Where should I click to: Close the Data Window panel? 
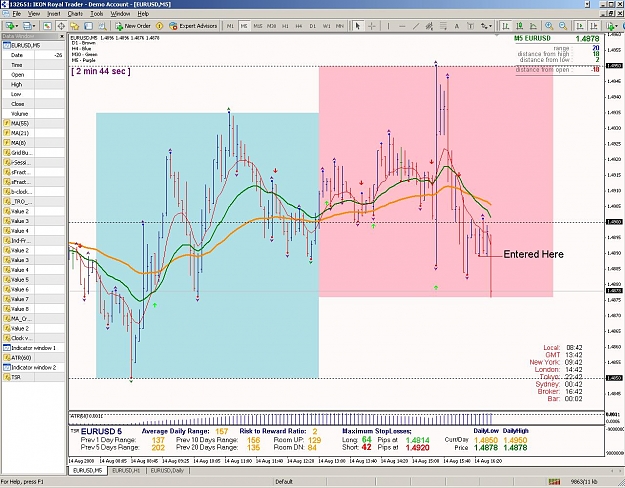pyautogui.click(x=62, y=36)
